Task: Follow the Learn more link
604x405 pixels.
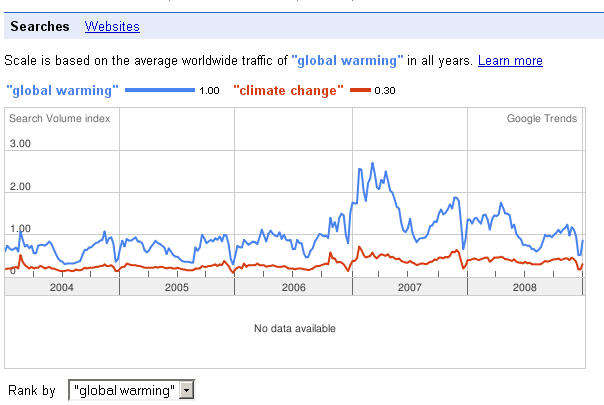Action: [510, 60]
